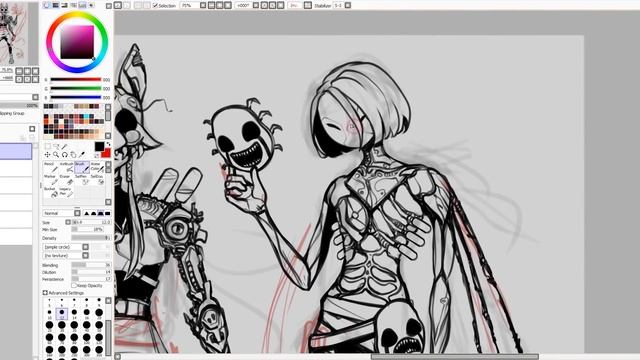Select the Pencil tool
640x360 pixels.
[x=51, y=167]
